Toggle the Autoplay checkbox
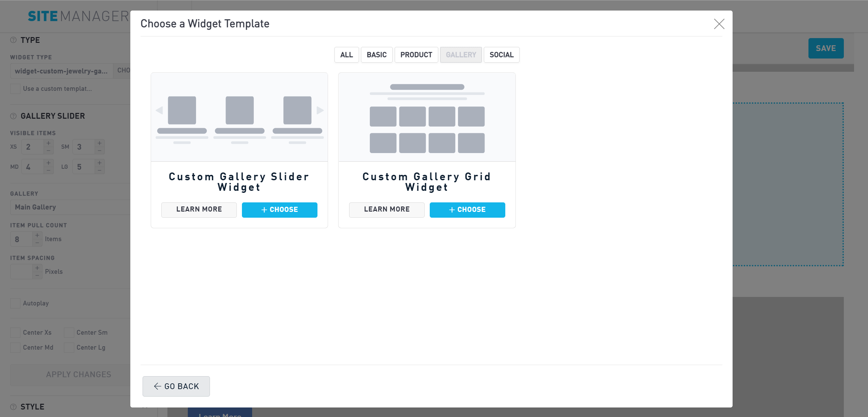Image resolution: width=868 pixels, height=417 pixels. (15, 303)
